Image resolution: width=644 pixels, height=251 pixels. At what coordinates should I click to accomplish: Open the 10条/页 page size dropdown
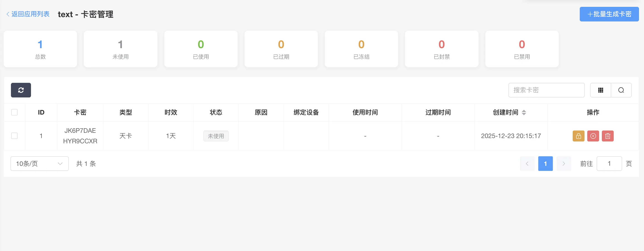click(x=39, y=163)
